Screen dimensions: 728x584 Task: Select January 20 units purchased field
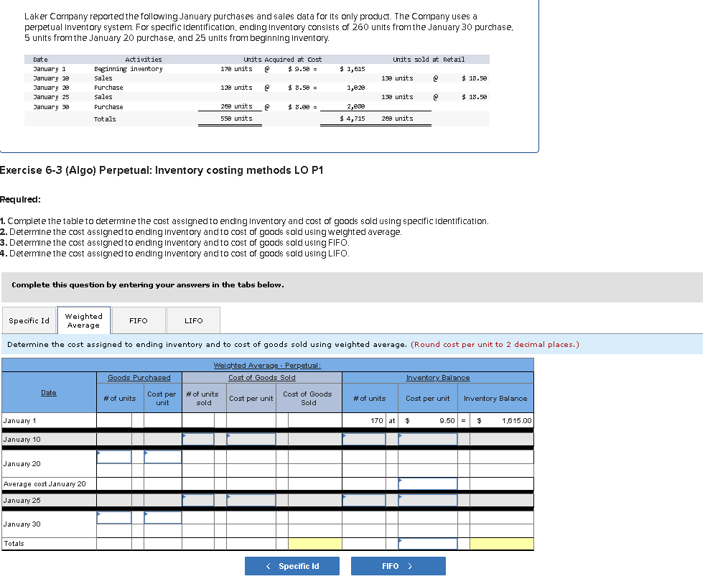[114, 457]
